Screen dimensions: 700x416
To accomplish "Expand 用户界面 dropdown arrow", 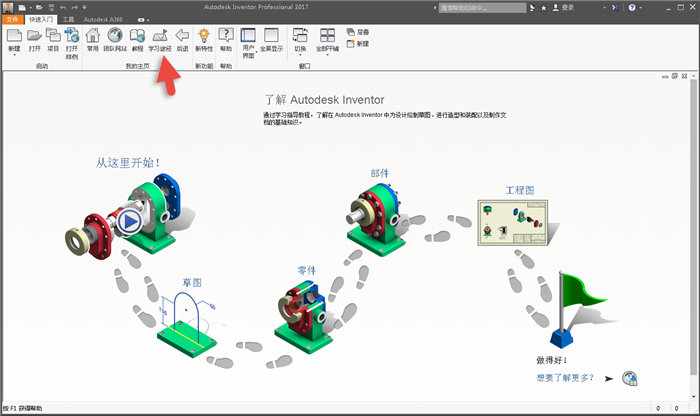I will tap(257, 52).
